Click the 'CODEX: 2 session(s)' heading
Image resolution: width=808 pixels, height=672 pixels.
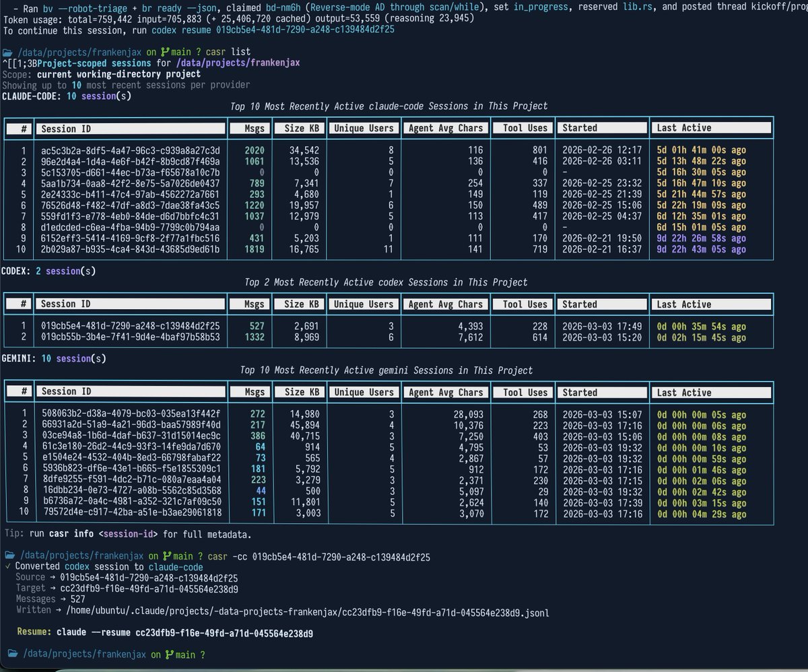point(47,271)
